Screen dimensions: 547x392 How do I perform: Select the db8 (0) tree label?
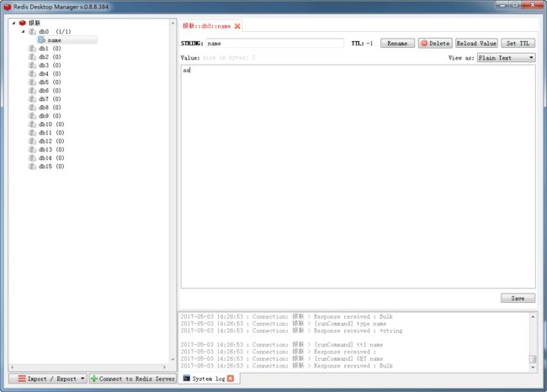(x=50, y=108)
